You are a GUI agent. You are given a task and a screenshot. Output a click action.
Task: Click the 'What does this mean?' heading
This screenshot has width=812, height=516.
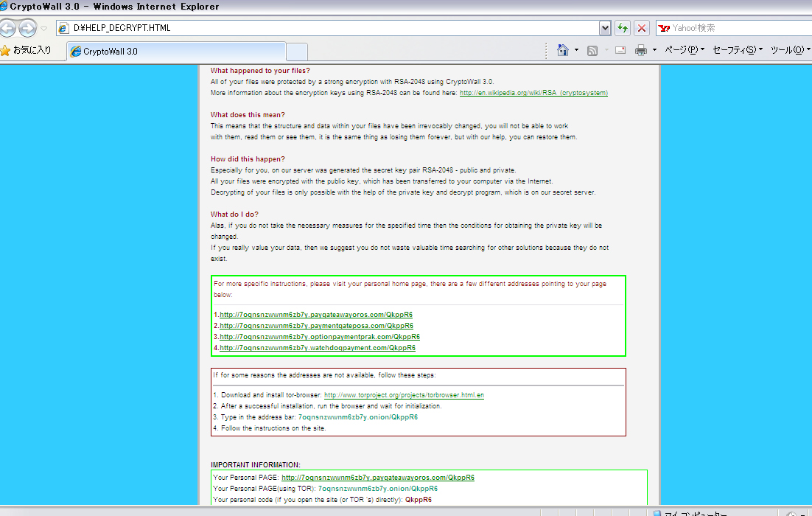tap(248, 115)
